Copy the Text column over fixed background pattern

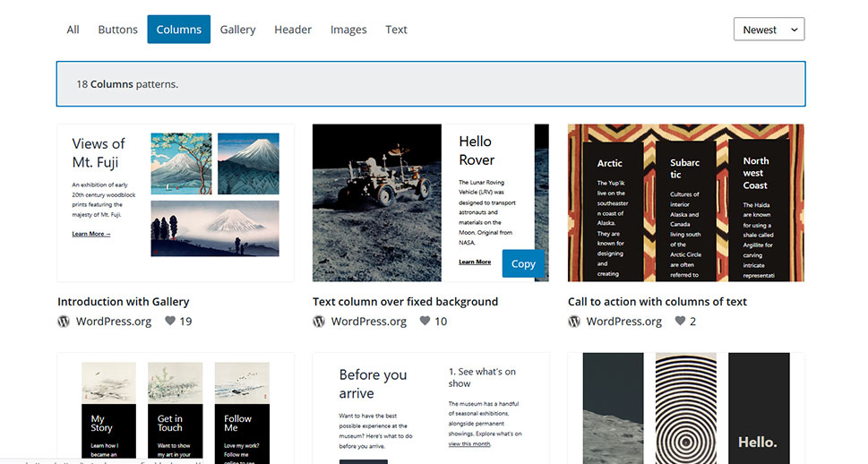point(523,263)
